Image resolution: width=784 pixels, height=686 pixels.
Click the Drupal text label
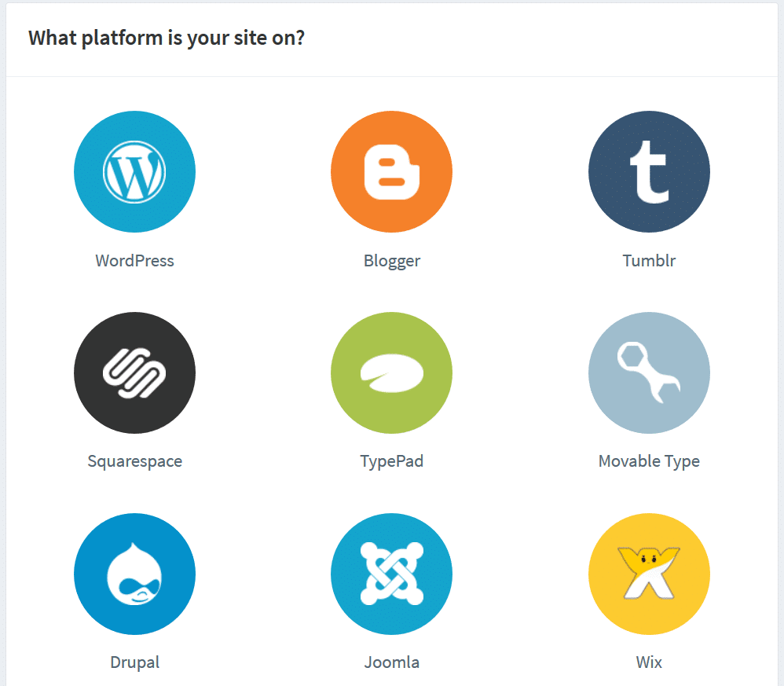pyautogui.click(x=134, y=662)
